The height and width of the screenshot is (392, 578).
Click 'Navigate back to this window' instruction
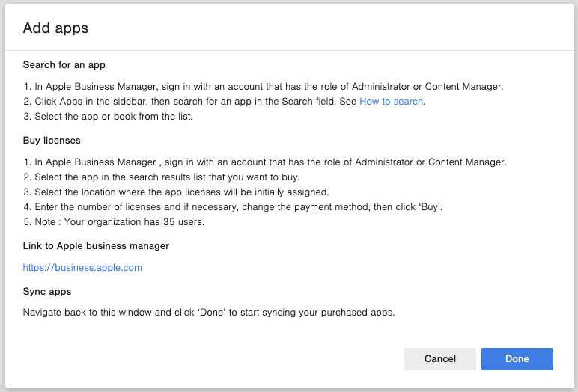coord(209,313)
